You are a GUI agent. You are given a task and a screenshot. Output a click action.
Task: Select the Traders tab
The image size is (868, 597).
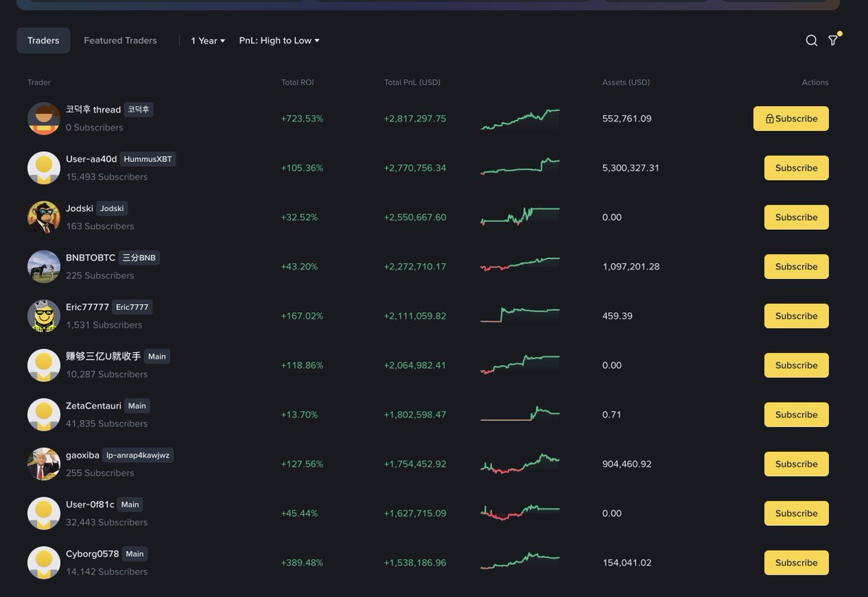point(43,40)
